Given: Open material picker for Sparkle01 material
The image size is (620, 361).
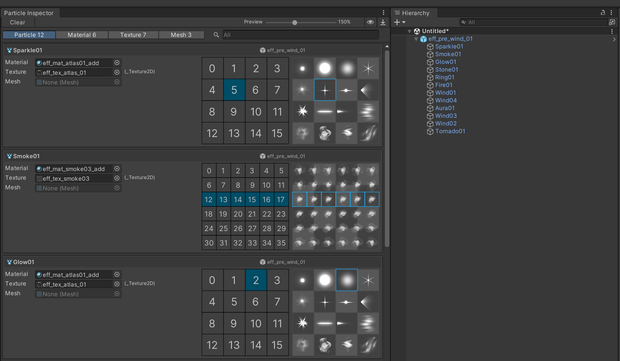Looking at the screenshot, I should [117, 62].
